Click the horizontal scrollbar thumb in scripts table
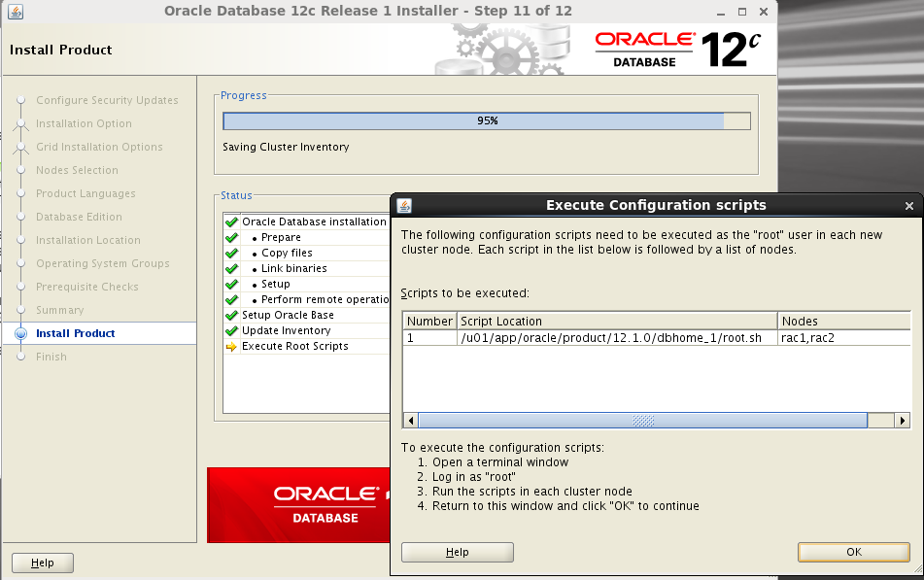The width and height of the screenshot is (924, 580). [643, 421]
